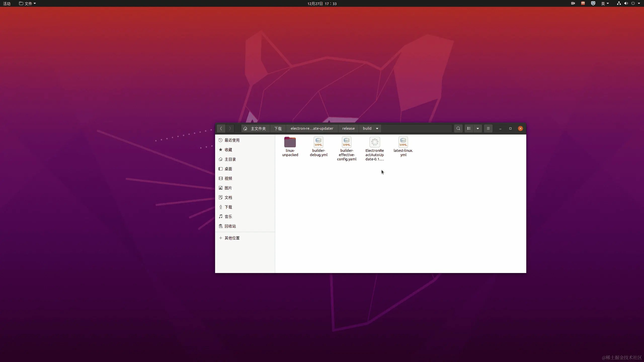Maximize the Files window

click(510, 128)
